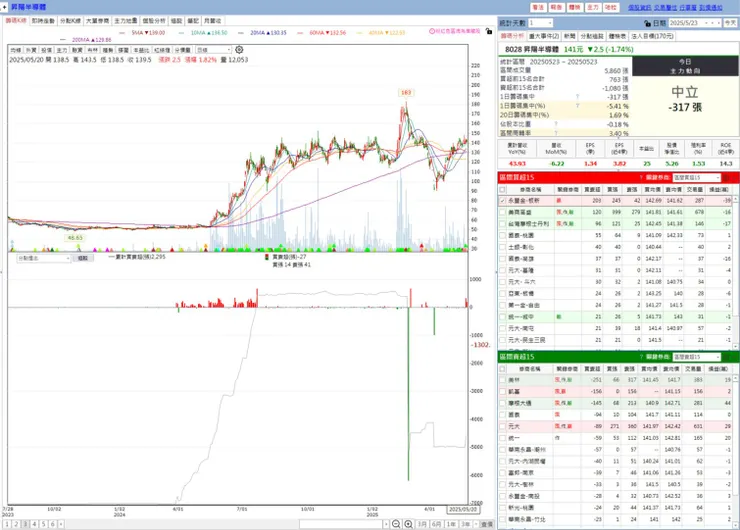Click the round icon at right of red 區間買超15 header
This screenshot has height=530, width=740.
[x=726, y=177]
